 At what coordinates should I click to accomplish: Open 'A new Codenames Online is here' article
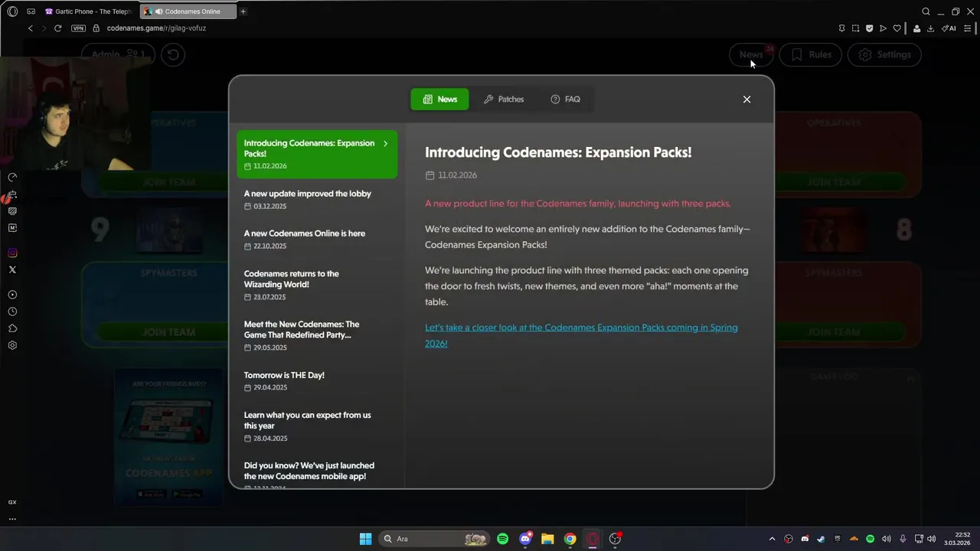(317, 240)
